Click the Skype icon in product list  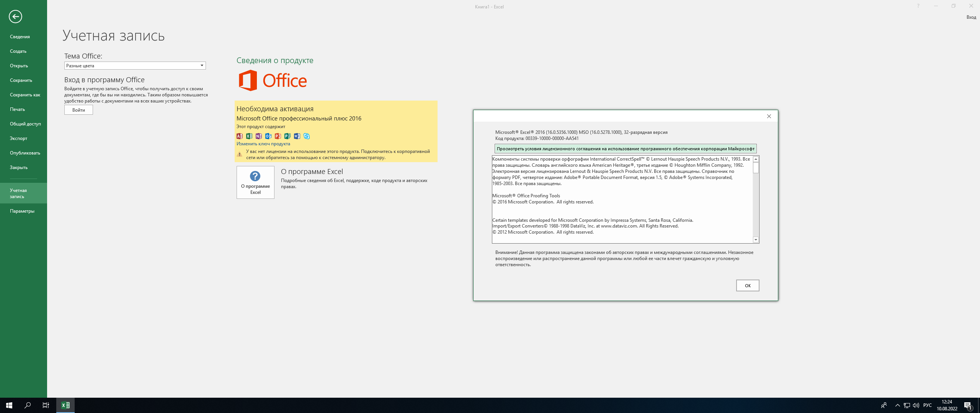coord(307,136)
